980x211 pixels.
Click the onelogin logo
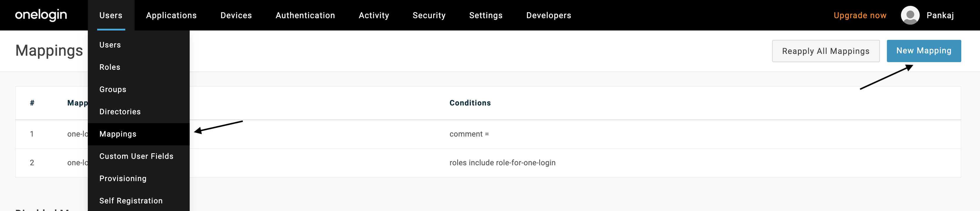pyautogui.click(x=41, y=15)
